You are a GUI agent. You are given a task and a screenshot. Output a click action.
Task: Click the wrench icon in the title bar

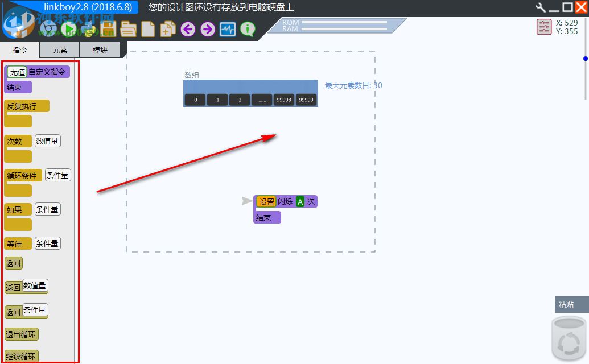[x=539, y=7]
